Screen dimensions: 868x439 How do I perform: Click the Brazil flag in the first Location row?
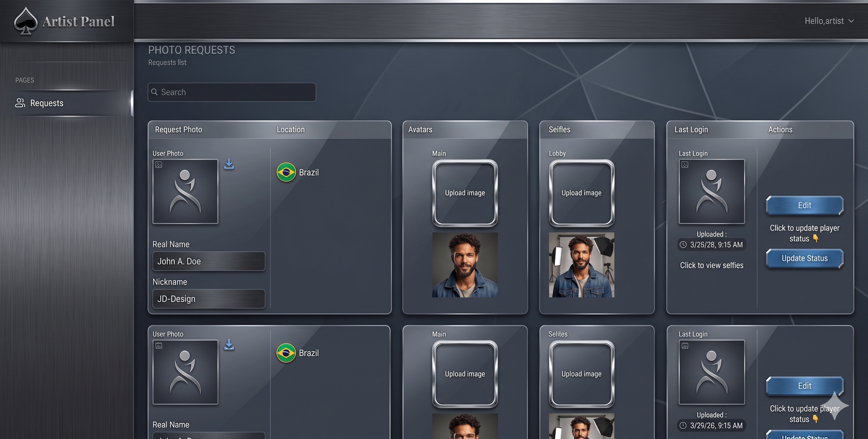(x=285, y=172)
